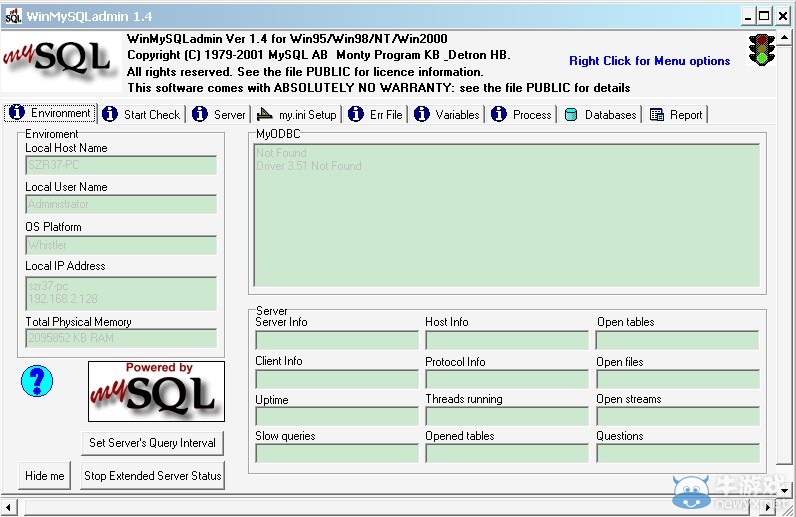Click the horizontal scrollbar left arrow

(9, 507)
